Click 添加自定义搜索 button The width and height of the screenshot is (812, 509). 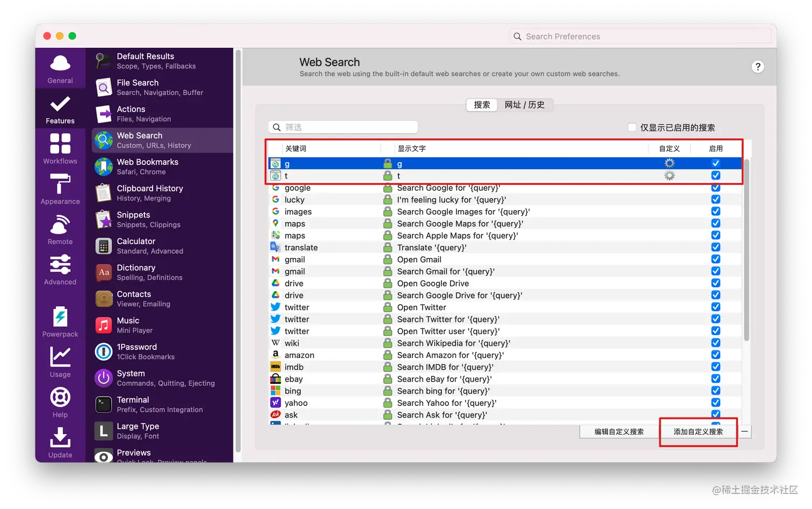click(698, 432)
